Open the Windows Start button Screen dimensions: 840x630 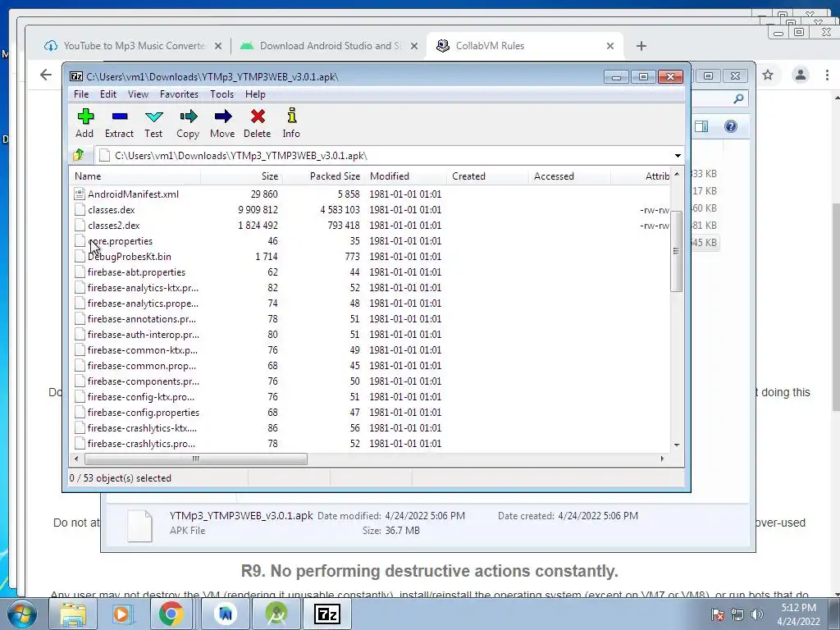tap(21, 614)
